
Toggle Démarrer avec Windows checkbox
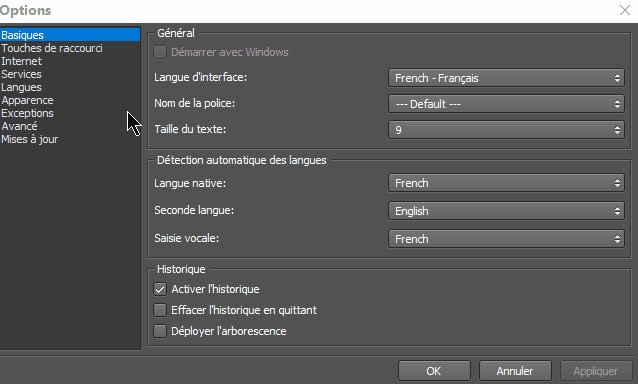pos(160,52)
